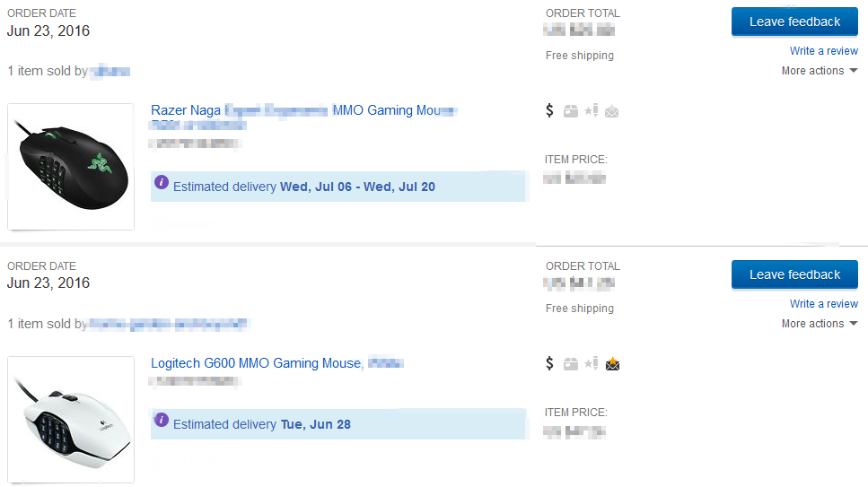
Task: Click the shipped box icon for Razer Naga order
Action: pos(571,111)
